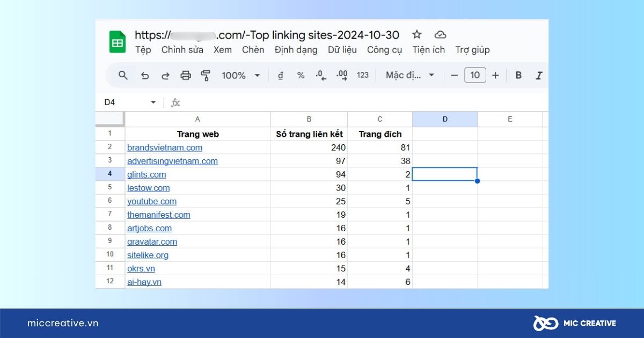Viewport: 644px width, 338px height.
Task: Star the document with the star icon
Action: pos(417,35)
